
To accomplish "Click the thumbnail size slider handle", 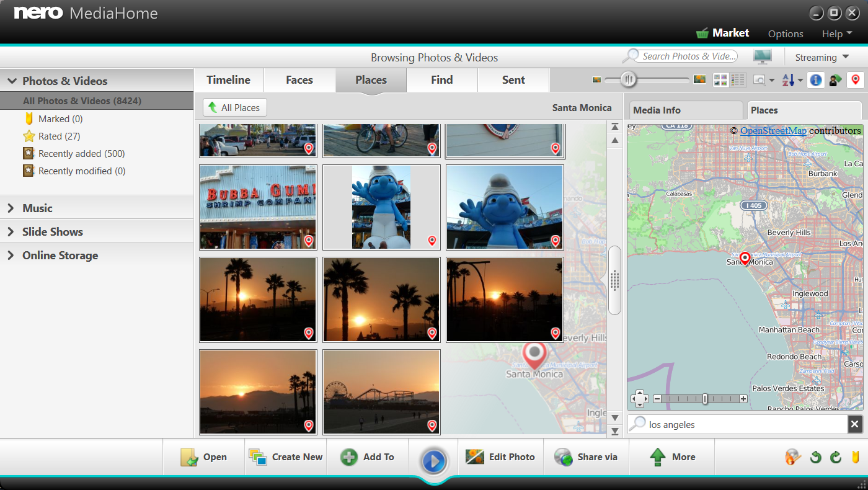I will tap(629, 79).
